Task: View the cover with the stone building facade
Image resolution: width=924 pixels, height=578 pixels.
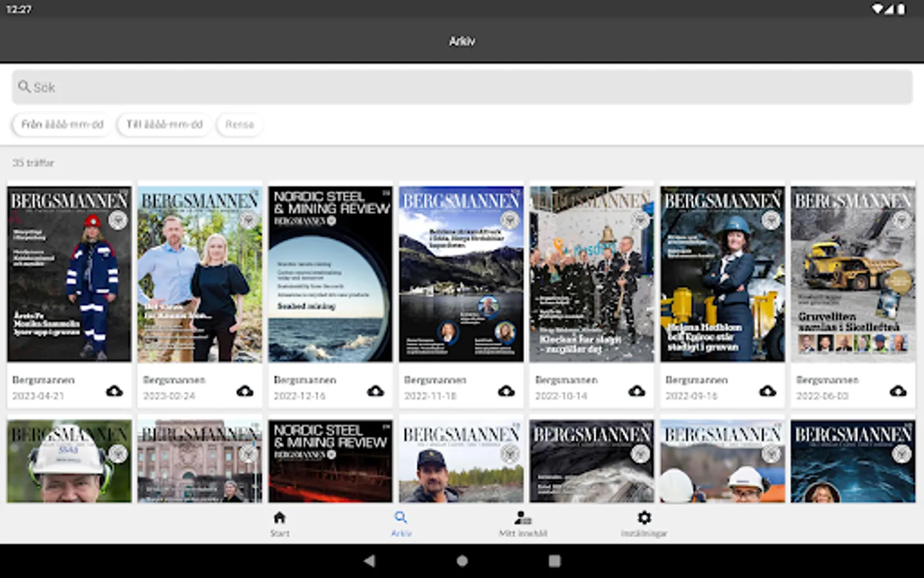Action: [x=200, y=461]
